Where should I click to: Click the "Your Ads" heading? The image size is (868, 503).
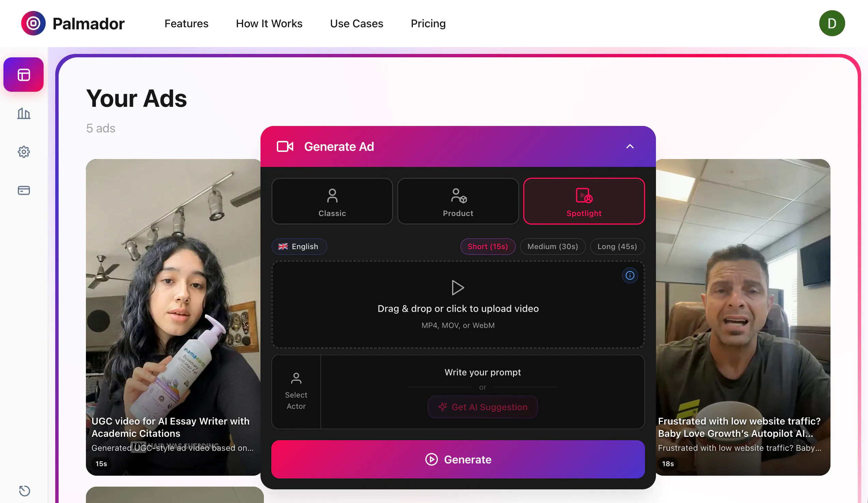[136, 99]
